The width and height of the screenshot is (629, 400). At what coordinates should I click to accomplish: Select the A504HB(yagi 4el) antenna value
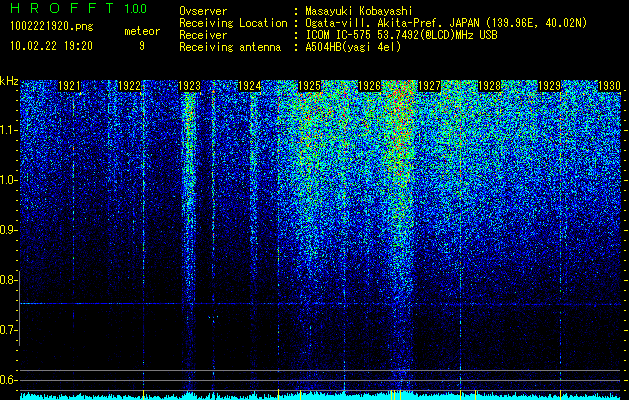point(353,47)
